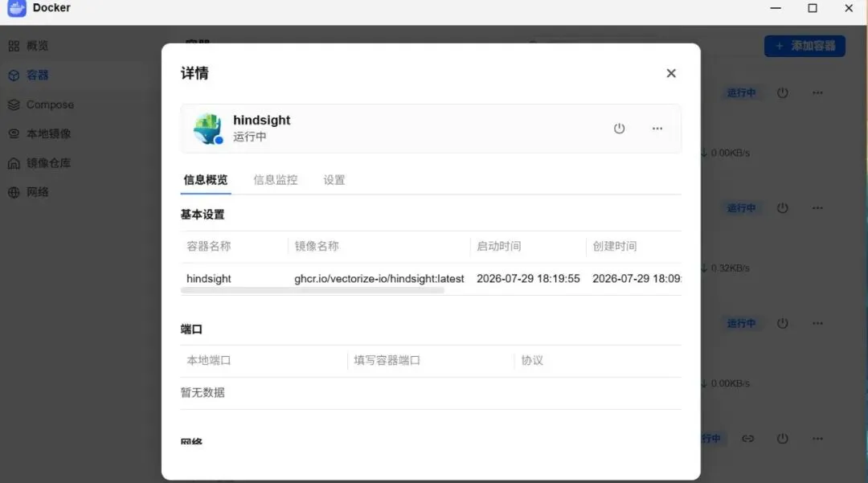Click the 运行中 status badge of the first background container
Screen dimensions: 868x483
[x=741, y=93]
